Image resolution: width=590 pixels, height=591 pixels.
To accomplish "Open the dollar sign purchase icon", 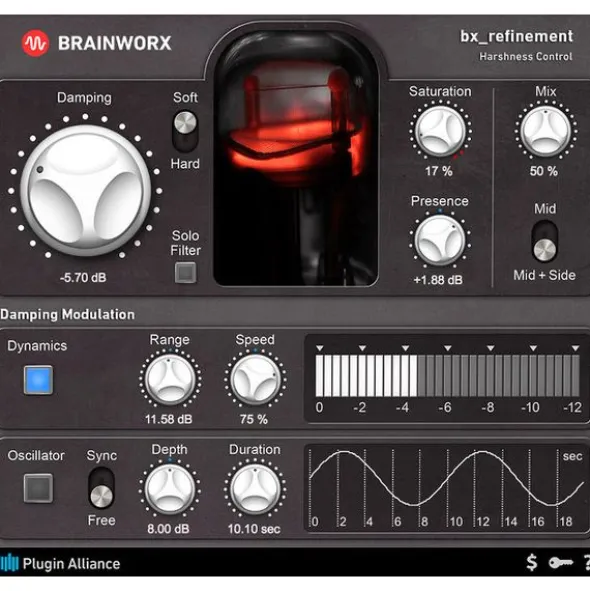I will 532,563.
